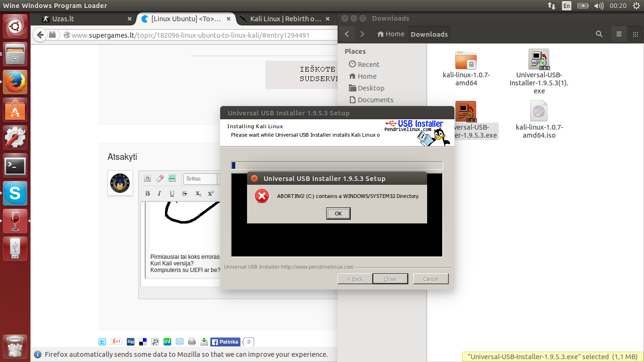Screen dimensions: 644x362
Task: Click the Firefox back button
Action: 41,35
